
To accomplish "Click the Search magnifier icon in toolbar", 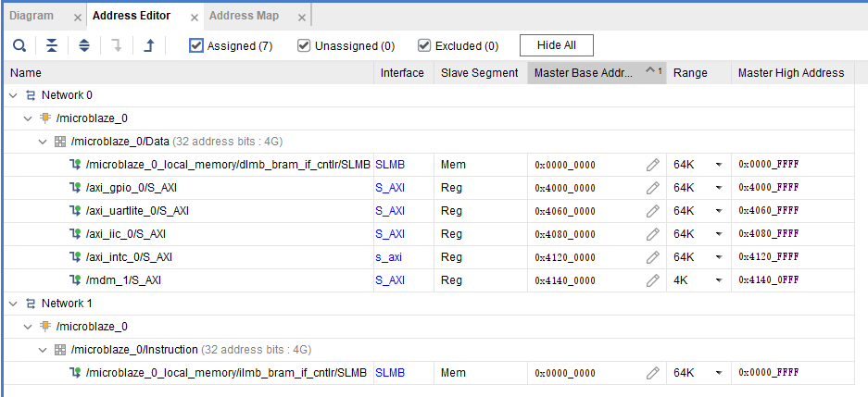I will coord(19,45).
